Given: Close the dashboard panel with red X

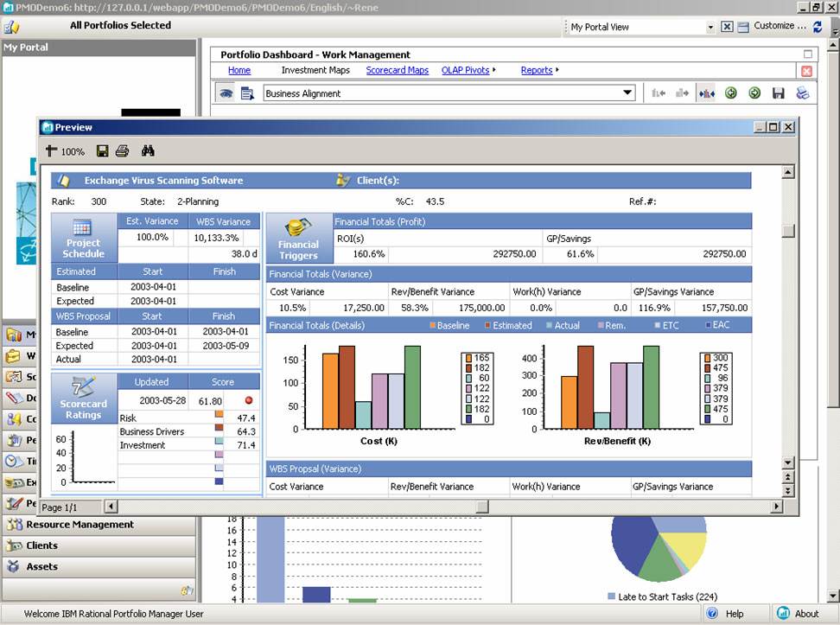Looking at the screenshot, I should coord(807,71).
